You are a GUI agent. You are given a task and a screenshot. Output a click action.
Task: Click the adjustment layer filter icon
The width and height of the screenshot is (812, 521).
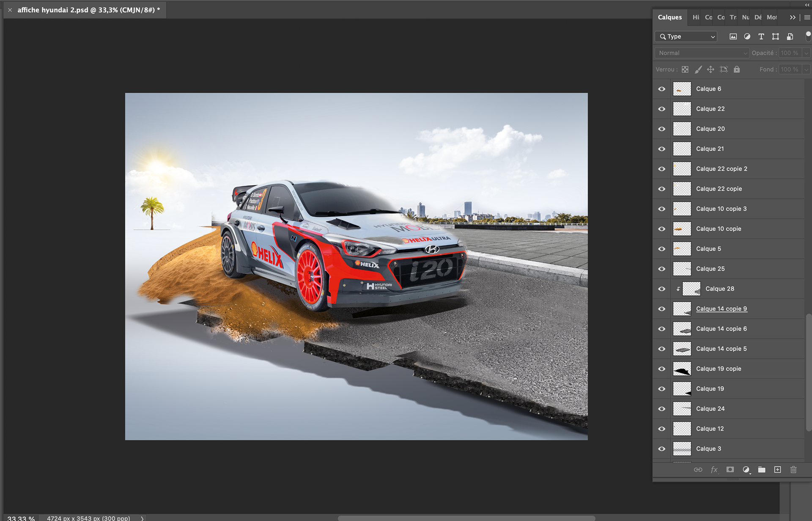[747, 37]
